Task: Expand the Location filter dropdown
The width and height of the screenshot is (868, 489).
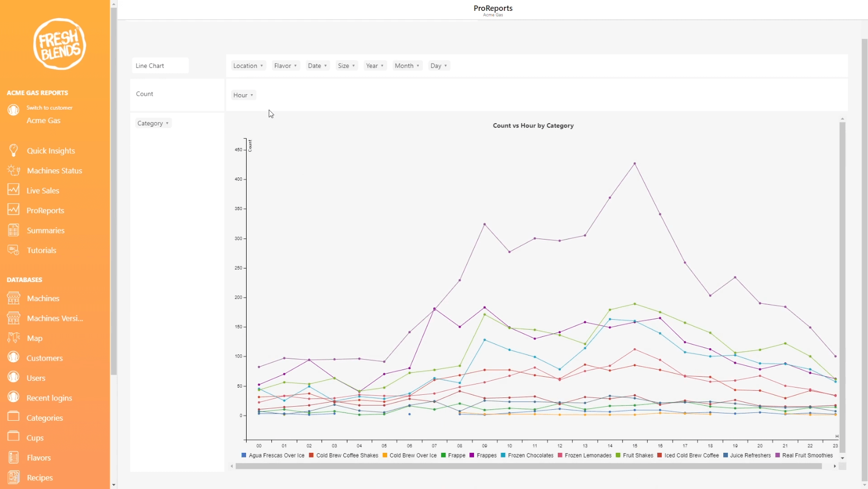Action: tap(248, 66)
